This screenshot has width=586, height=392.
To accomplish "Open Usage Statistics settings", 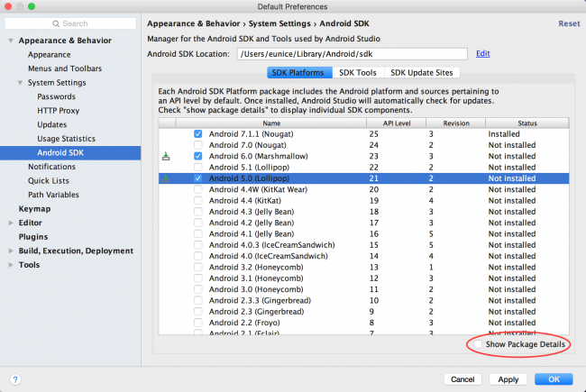I will pyautogui.click(x=66, y=139).
